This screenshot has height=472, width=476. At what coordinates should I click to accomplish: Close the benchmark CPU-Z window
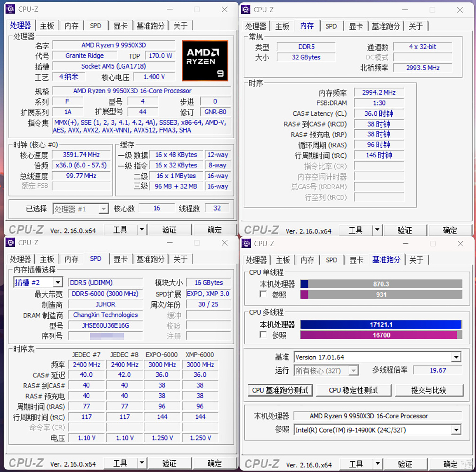pyautogui.click(x=460, y=244)
